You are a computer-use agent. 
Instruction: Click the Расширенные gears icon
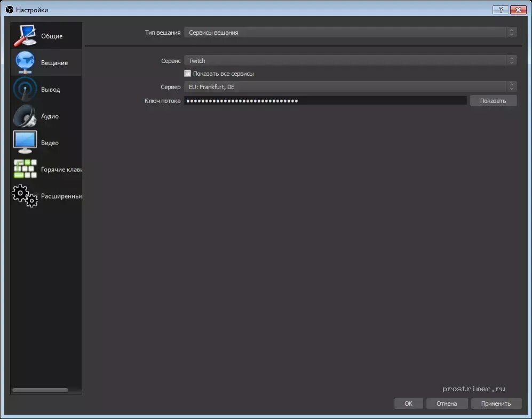point(25,196)
